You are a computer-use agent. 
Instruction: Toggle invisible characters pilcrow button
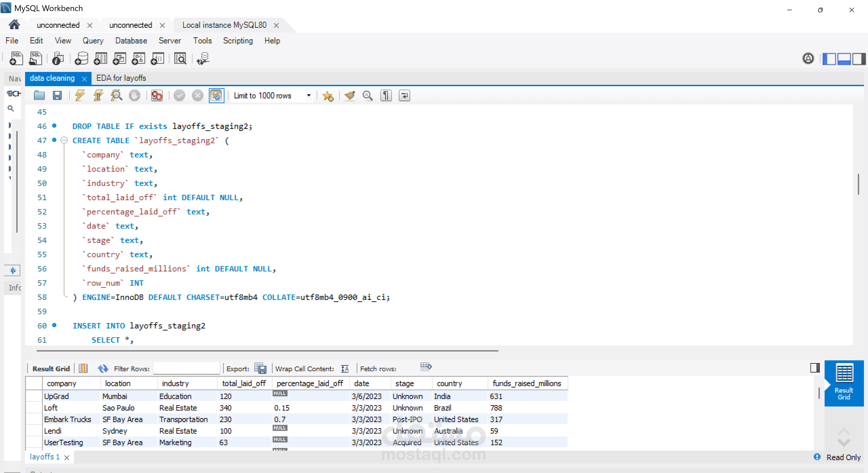[x=386, y=96]
